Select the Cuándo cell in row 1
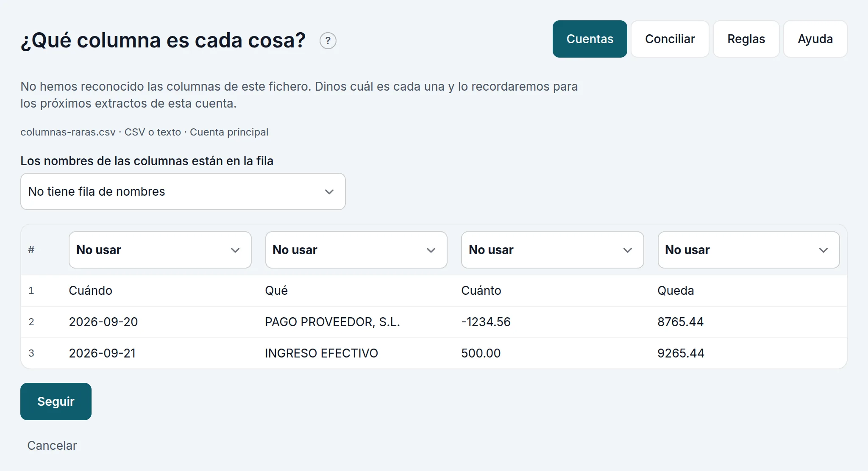This screenshot has height=471, width=868. [x=91, y=291]
